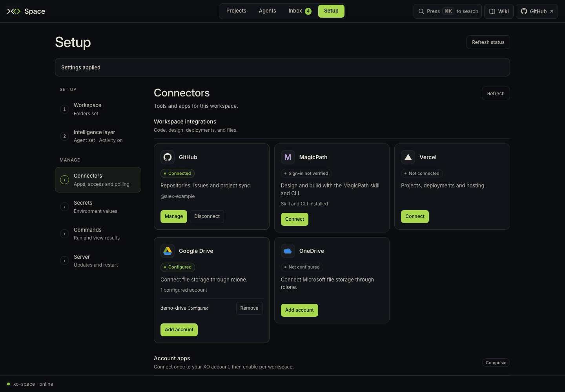Click the Google Drive logo
Screen dimensions: 565x392
168,251
